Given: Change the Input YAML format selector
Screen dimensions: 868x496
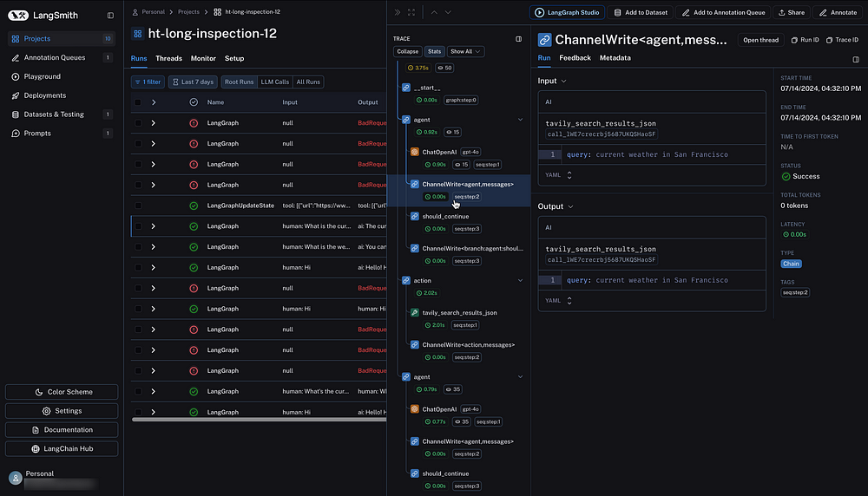Looking at the screenshot, I should pos(558,175).
